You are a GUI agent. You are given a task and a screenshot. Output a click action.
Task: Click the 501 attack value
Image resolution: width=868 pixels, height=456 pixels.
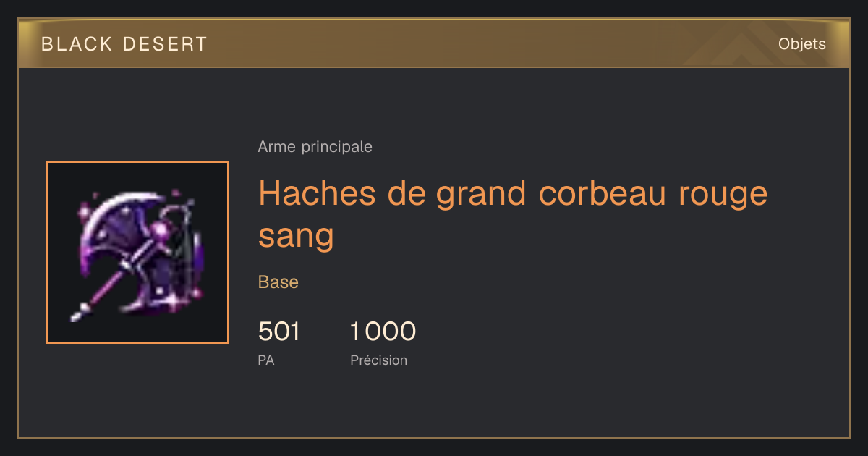pyautogui.click(x=279, y=332)
